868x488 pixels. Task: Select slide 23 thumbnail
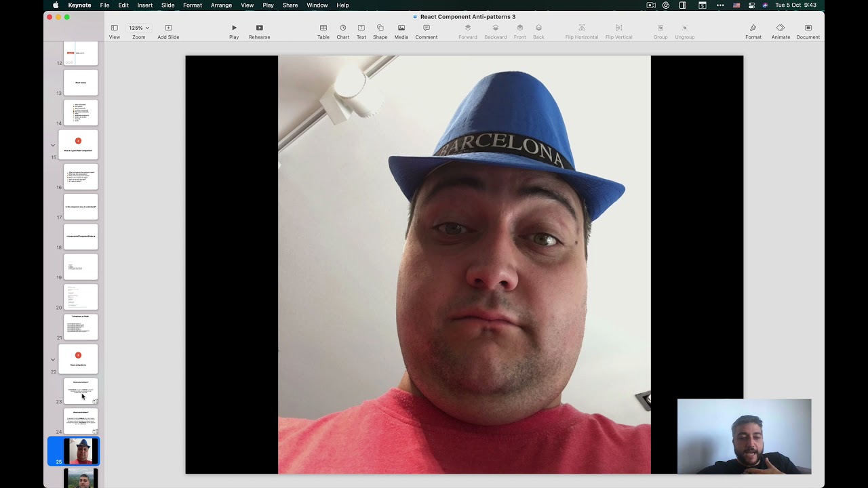(81, 391)
